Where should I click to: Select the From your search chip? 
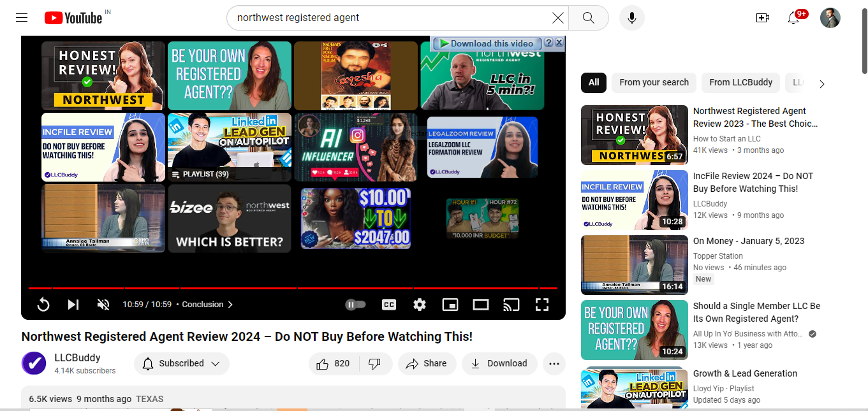click(654, 83)
